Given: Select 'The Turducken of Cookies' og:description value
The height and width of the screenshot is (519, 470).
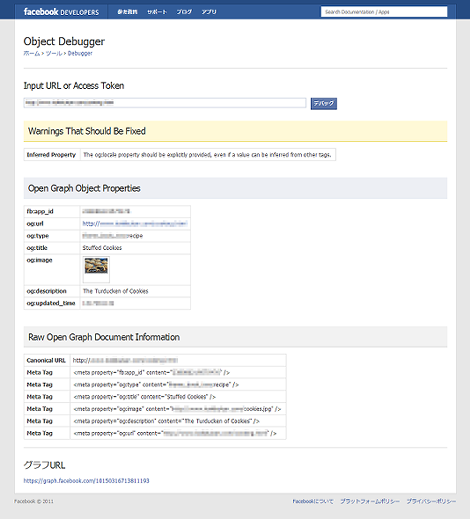Looking at the screenshot, I should tap(116, 291).
